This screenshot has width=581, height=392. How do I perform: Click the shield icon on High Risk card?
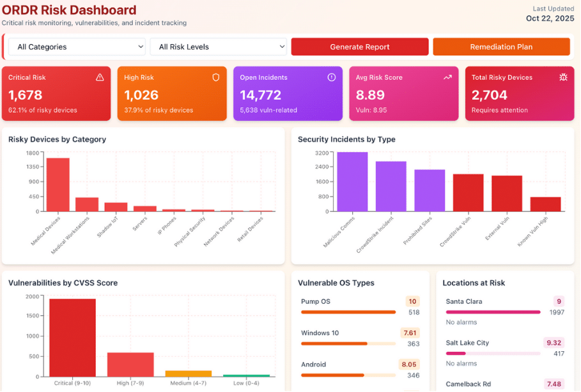click(x=216, y=77)
